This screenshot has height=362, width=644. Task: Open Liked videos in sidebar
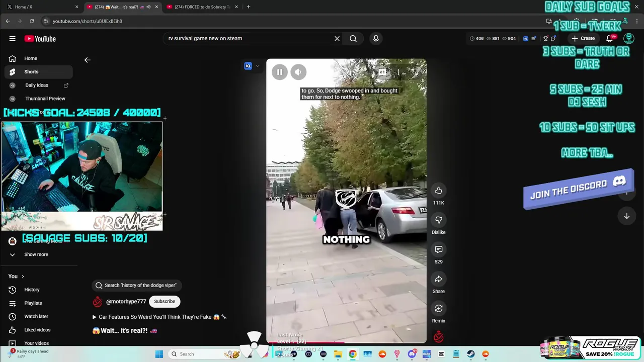coord(38,330)
